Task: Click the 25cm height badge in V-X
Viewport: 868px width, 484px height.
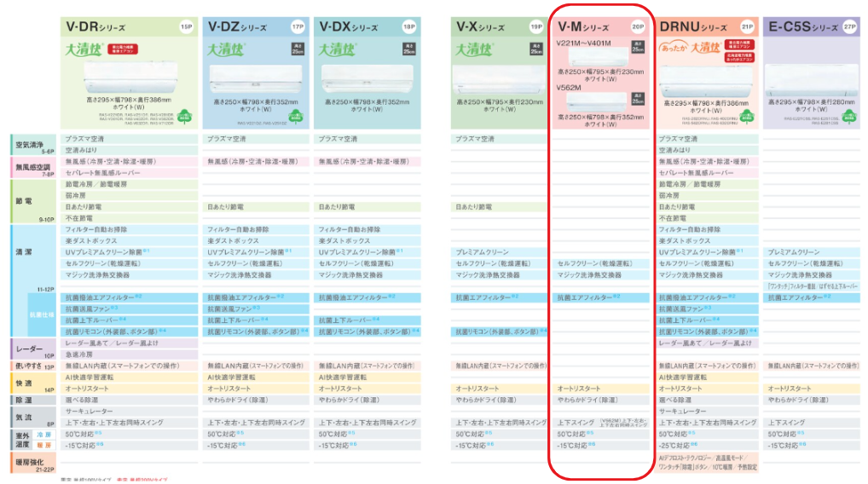Action: (x=536, y=49)
